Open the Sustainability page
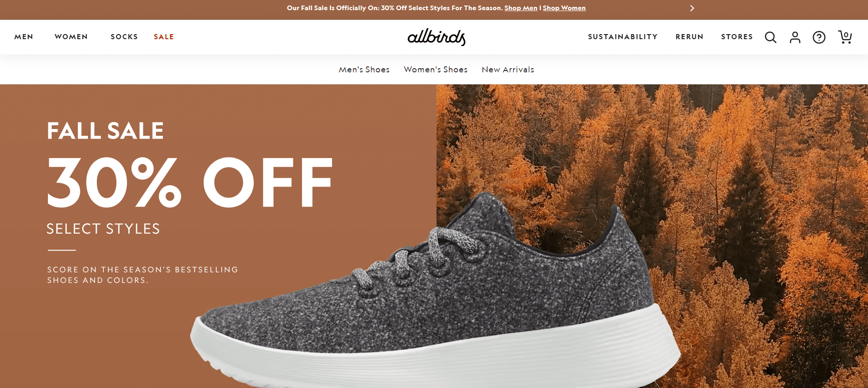 pos(623,37)
